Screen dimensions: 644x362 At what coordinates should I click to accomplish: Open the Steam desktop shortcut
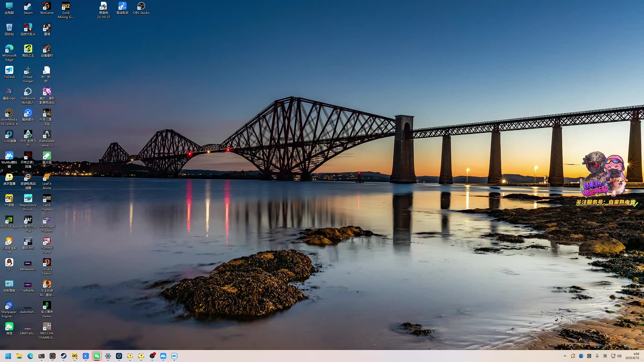(28, 8)
